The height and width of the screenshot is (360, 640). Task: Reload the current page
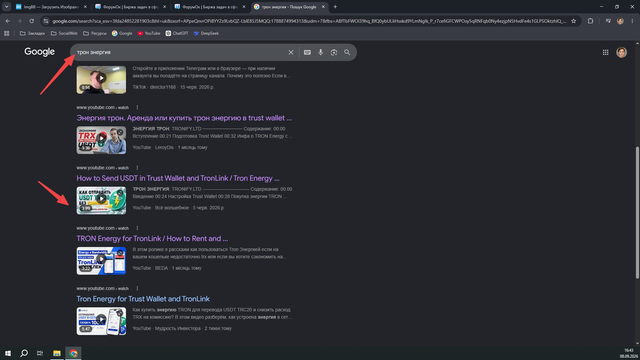(31, 21)
